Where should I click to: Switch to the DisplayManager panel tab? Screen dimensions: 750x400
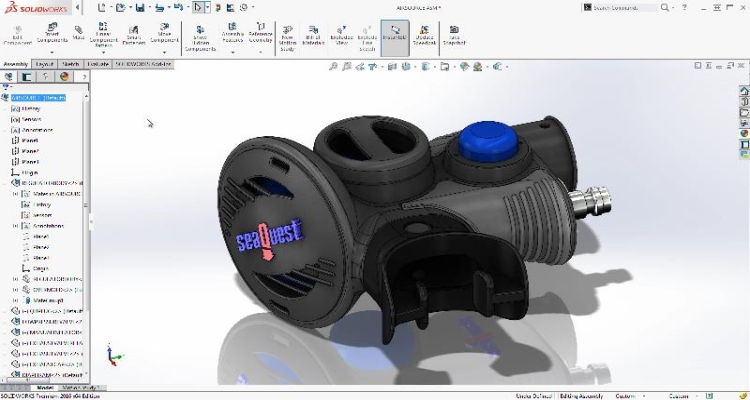pos(64,77)
